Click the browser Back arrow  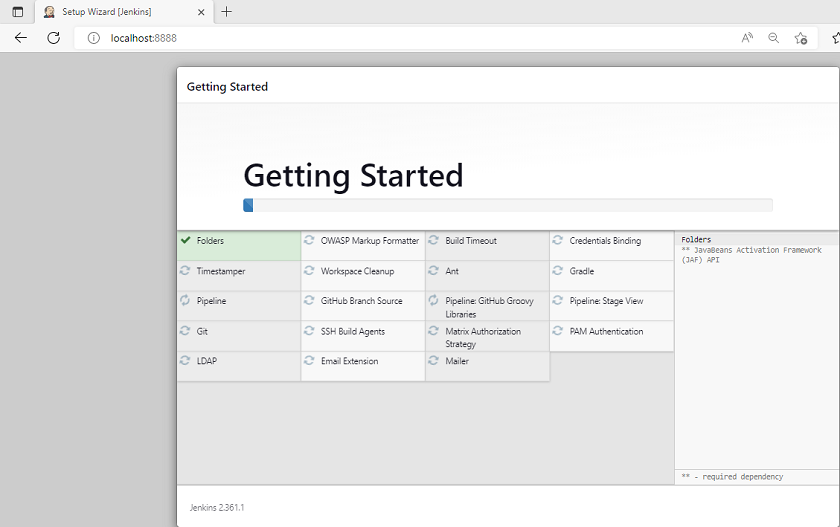pyautogui.click(x=20, y=37)
